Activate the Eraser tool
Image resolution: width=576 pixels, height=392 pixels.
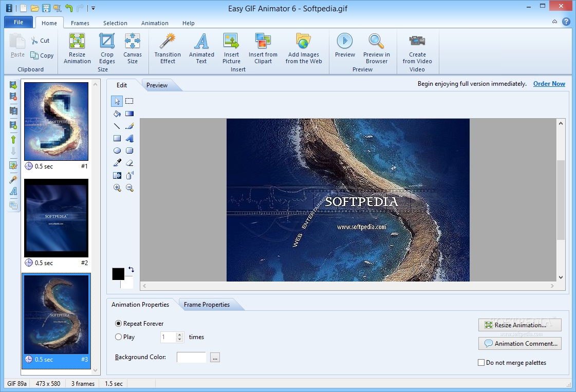[x=129, y=162]
